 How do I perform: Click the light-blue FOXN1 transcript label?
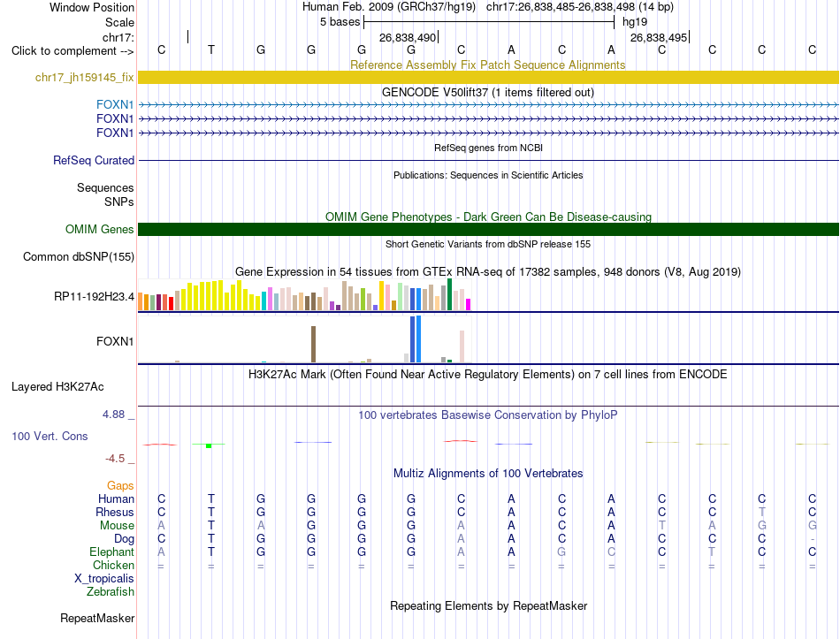115,104
